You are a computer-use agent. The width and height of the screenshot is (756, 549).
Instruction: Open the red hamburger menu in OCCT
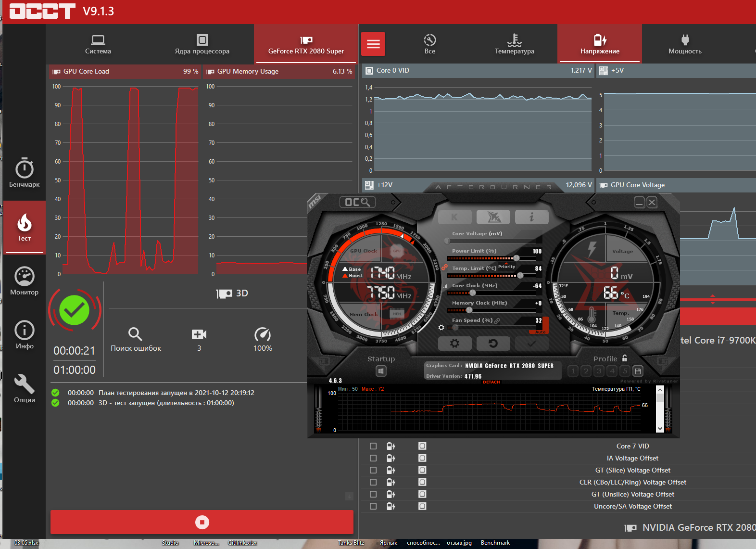click(373, 44)
